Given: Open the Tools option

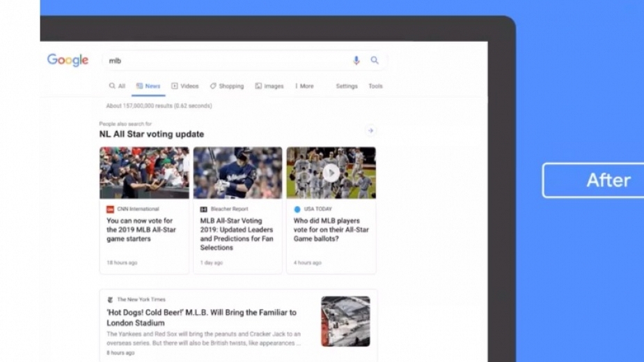Looking at the screenshot, I should click(x=375, y=86).
